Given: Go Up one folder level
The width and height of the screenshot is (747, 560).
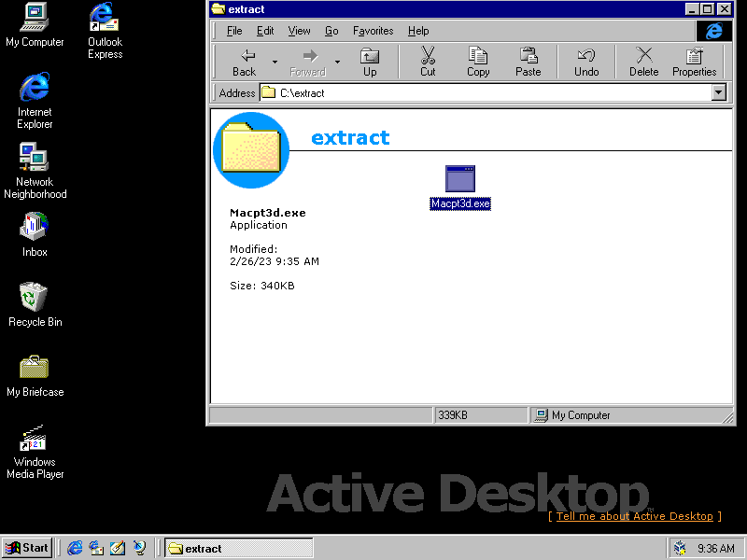Looking at the screenshot, I should click(370, 63).
